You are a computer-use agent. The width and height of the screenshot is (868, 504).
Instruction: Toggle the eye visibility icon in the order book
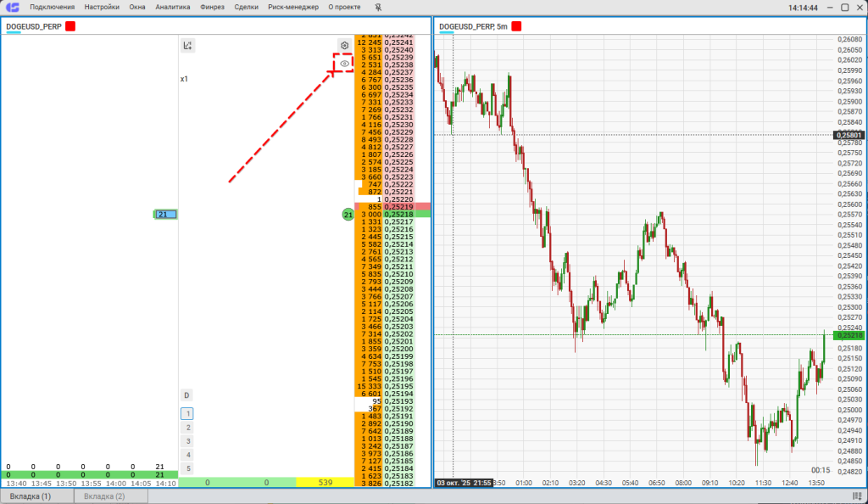[x=344, y=64]
